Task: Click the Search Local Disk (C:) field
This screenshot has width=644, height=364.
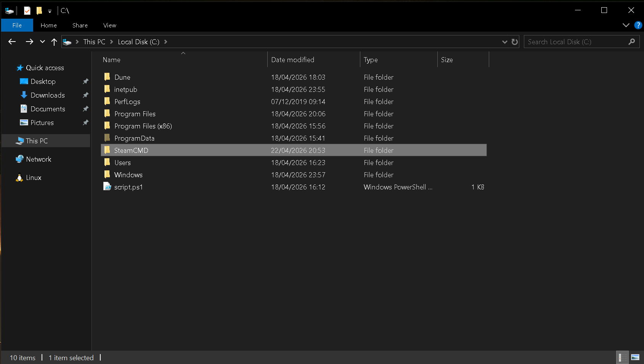Action: (x=576, y=42)
